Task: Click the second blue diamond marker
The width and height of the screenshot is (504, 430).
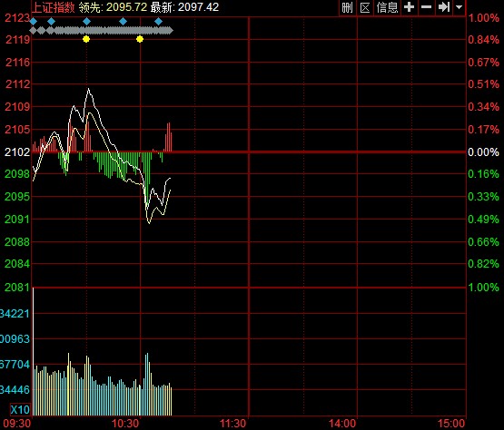Action: (x=52, y=22)
